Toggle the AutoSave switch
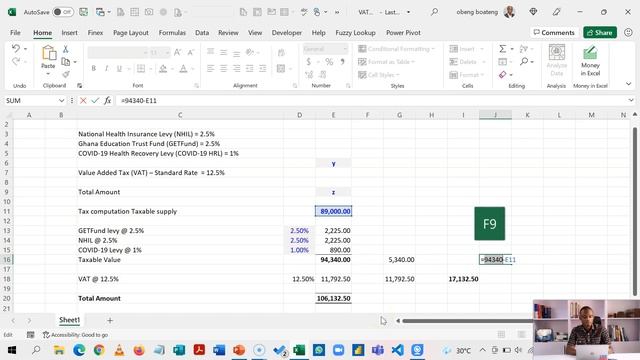 (63, 12)
